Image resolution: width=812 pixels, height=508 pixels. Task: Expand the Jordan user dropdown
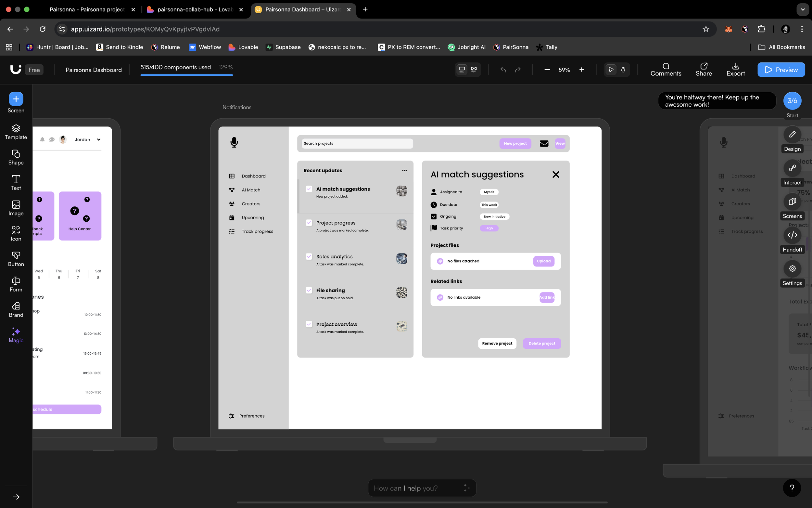(99, 139)
